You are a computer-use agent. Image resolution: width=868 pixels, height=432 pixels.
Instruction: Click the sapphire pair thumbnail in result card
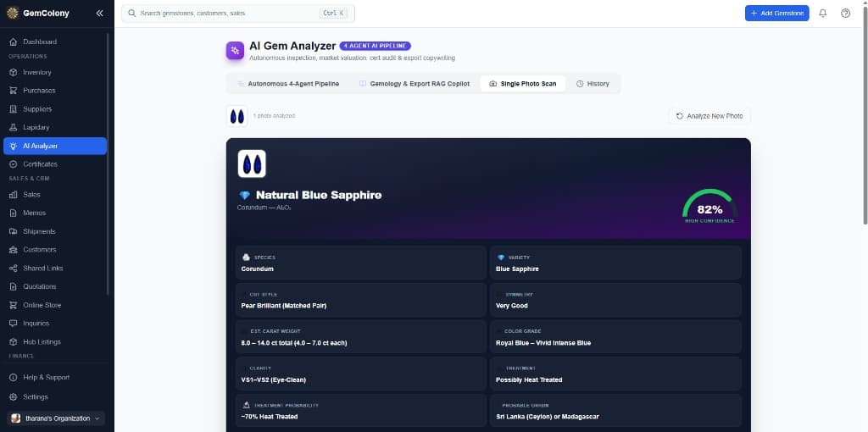click(x=252, y=163)
